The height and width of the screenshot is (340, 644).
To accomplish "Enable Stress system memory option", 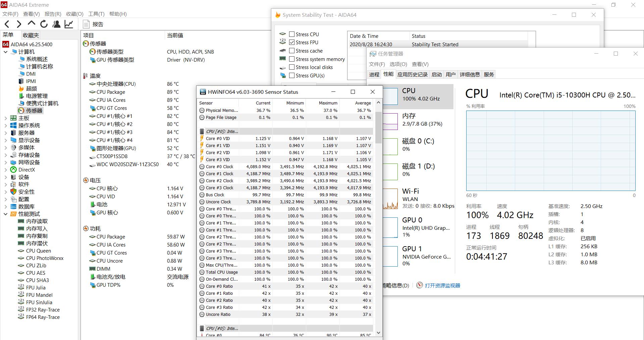I will (x=292, y=59).
